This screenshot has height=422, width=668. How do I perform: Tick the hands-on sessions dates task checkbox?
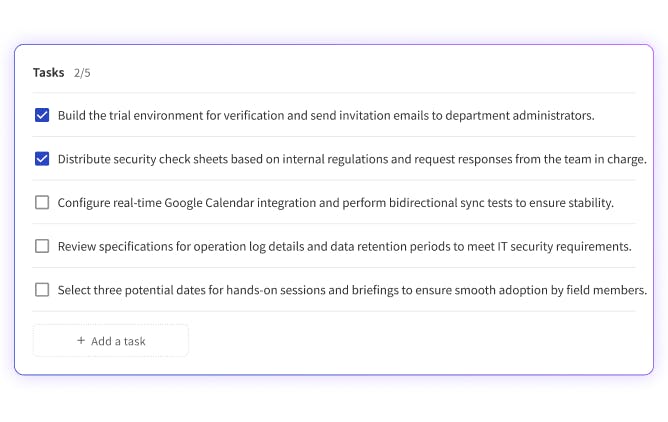click(x=42, y=290)
